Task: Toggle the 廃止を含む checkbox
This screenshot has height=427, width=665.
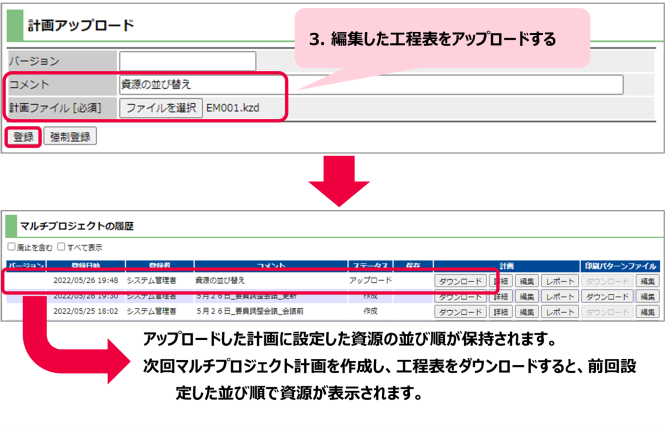Action: 11,247
